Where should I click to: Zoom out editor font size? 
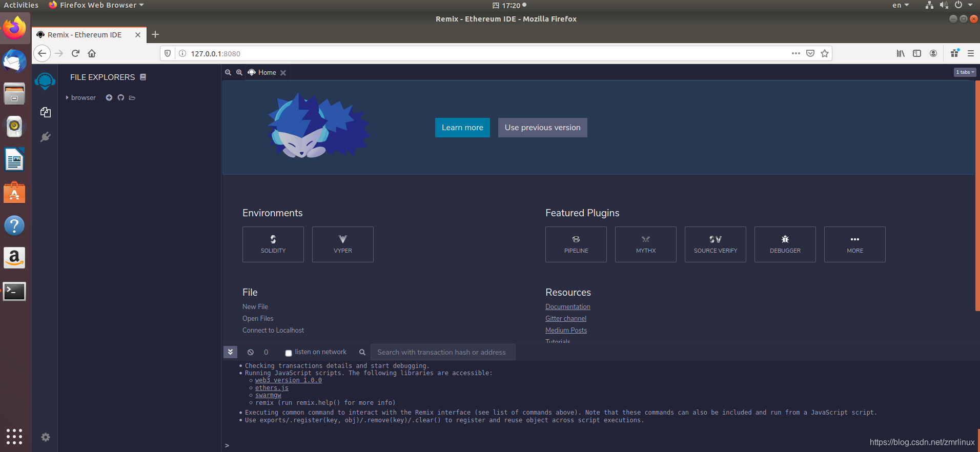pos(228,73)
